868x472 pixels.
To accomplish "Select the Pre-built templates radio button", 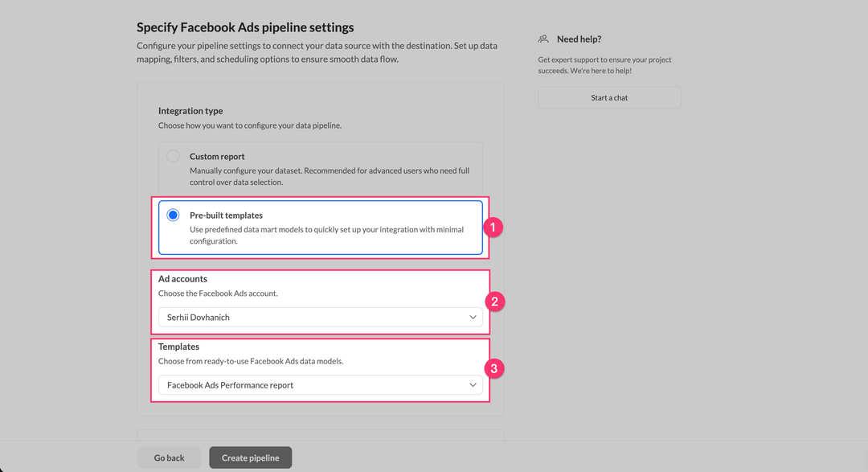I will click(x=173, y=215).
